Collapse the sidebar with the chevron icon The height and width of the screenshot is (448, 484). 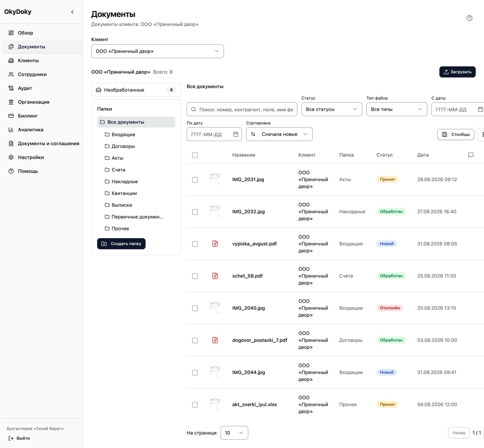pyautogui.click(x=72, y=12)
